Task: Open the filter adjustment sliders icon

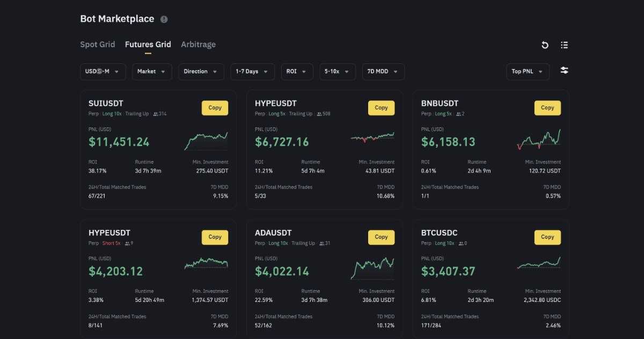Action: [x=564, y=70]
